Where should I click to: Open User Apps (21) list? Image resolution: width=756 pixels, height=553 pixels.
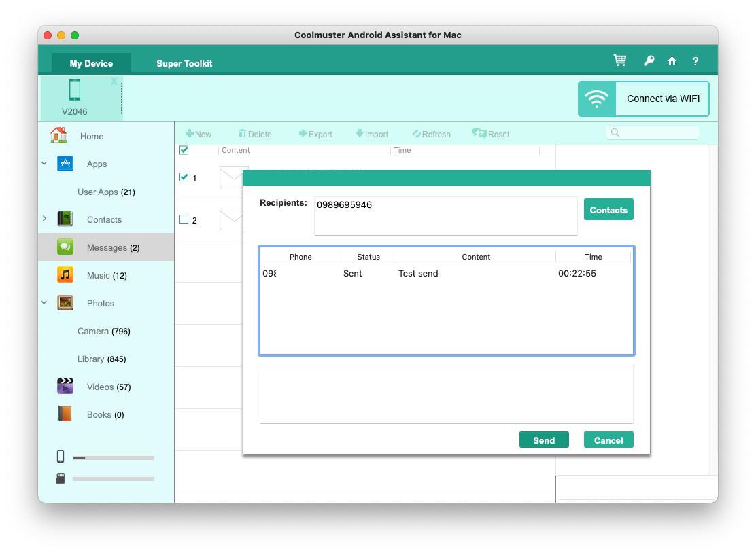point(106,192)
